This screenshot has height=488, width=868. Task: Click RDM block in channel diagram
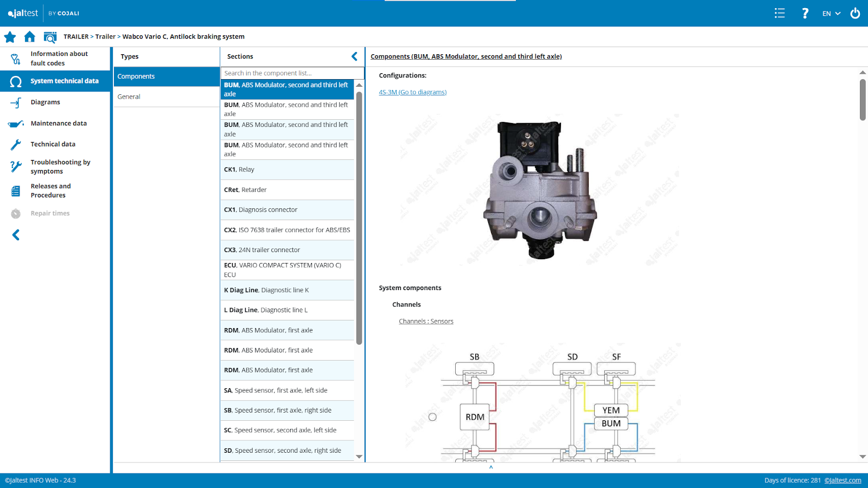475,417
